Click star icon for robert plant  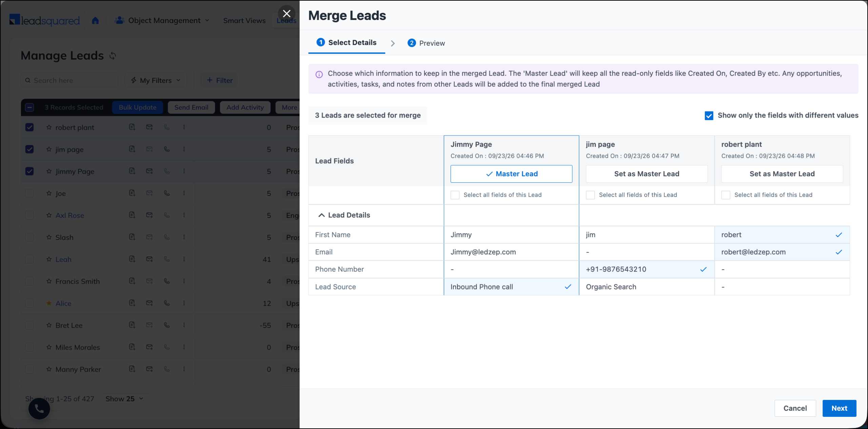click(49, 127)
